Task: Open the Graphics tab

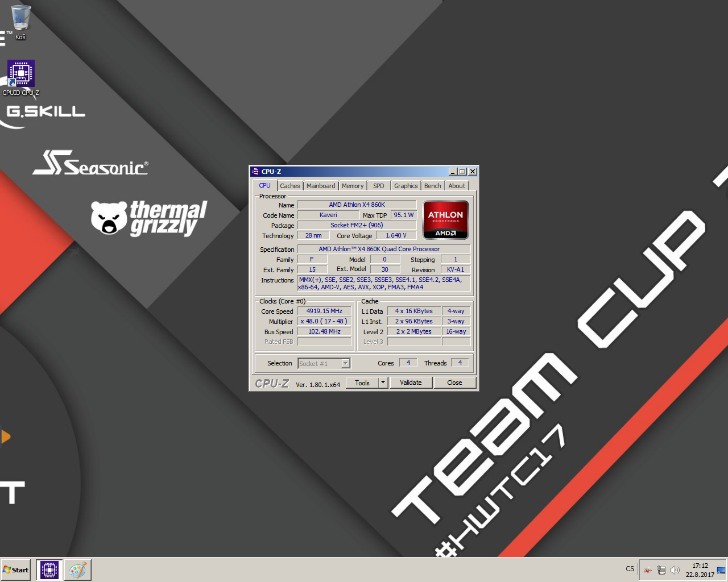Action: (x=406, y=186)
